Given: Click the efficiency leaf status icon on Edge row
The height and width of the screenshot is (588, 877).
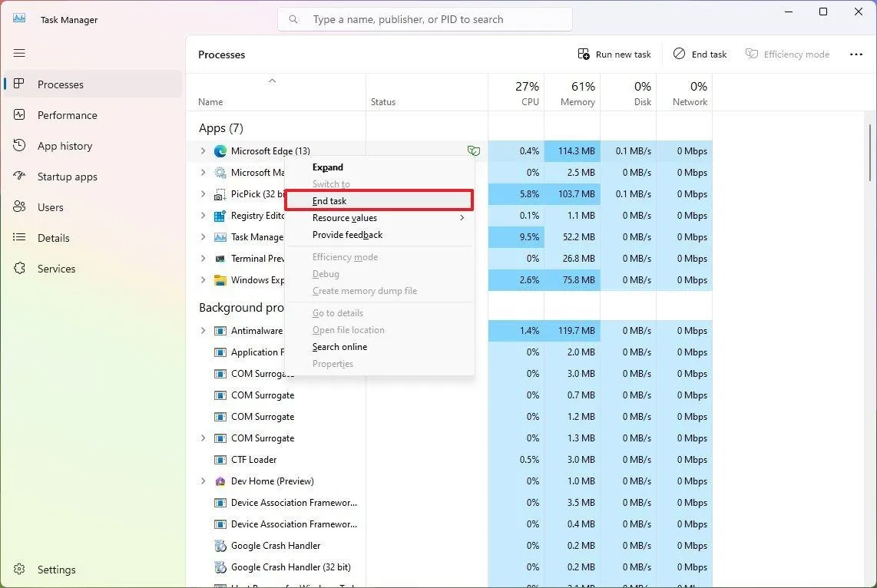Looking at the screenshot, I should pyautogui.click(x=474, y=151).
